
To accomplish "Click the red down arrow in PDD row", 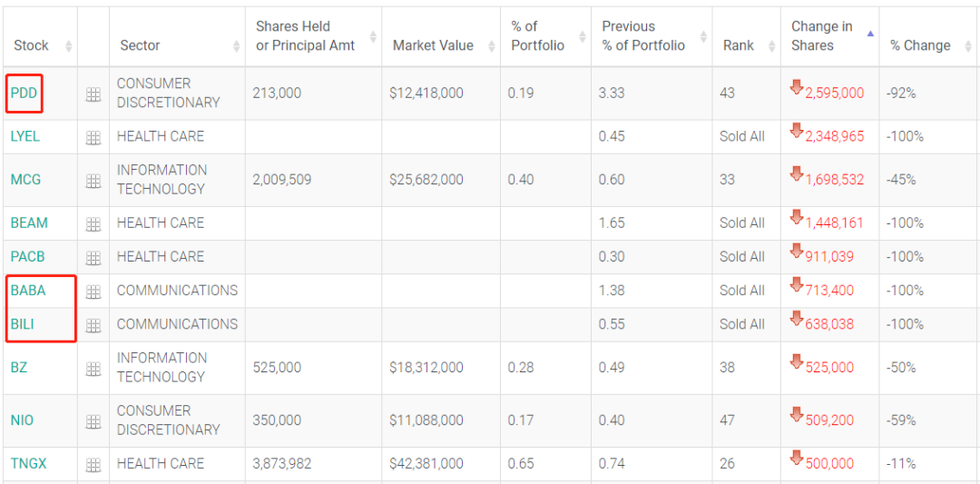I will coord(797,87).
